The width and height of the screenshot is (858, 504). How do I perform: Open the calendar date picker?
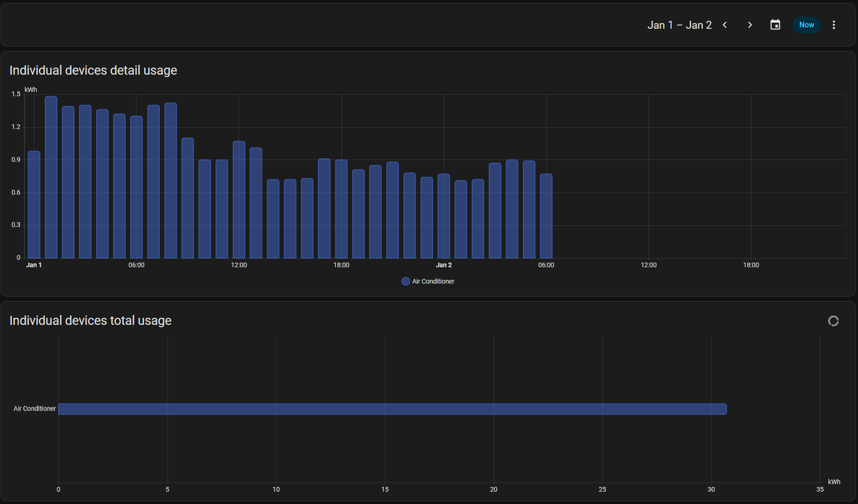(x=776, y=25)
